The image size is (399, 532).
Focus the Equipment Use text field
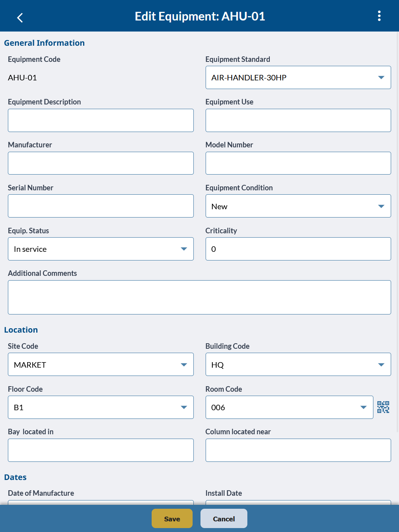point(298,121)
